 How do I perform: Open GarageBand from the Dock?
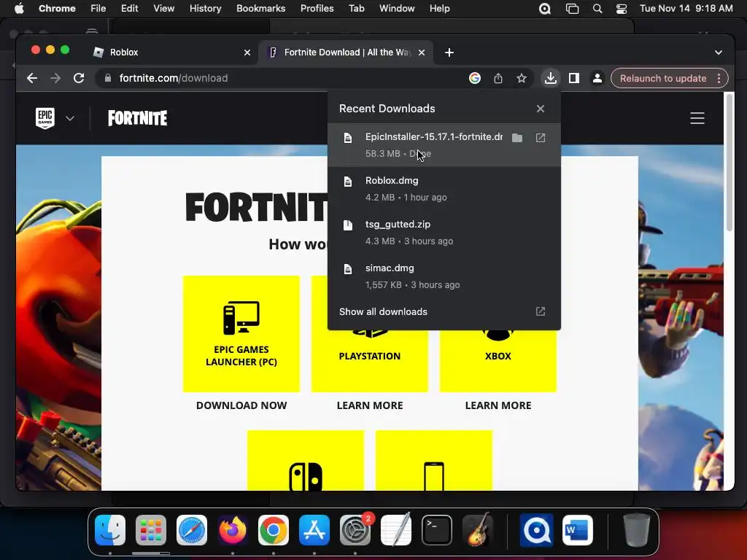click(x=479, y=530)
